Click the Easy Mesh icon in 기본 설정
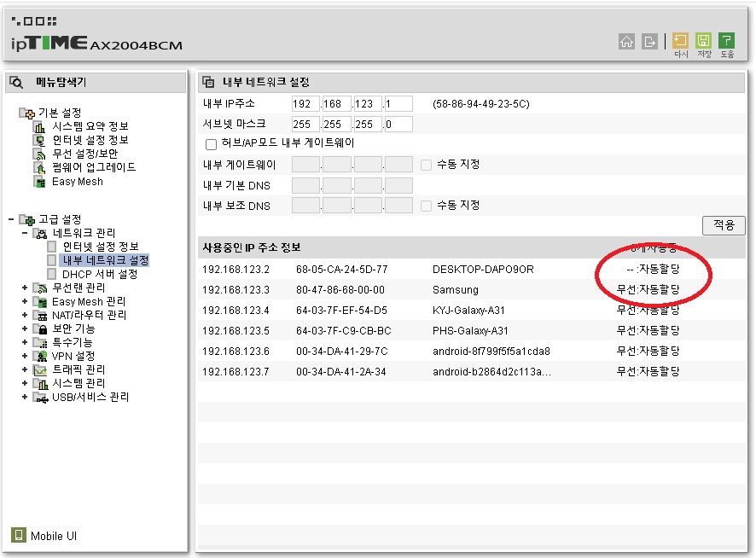The image size is (756, 558). [39, 182]
